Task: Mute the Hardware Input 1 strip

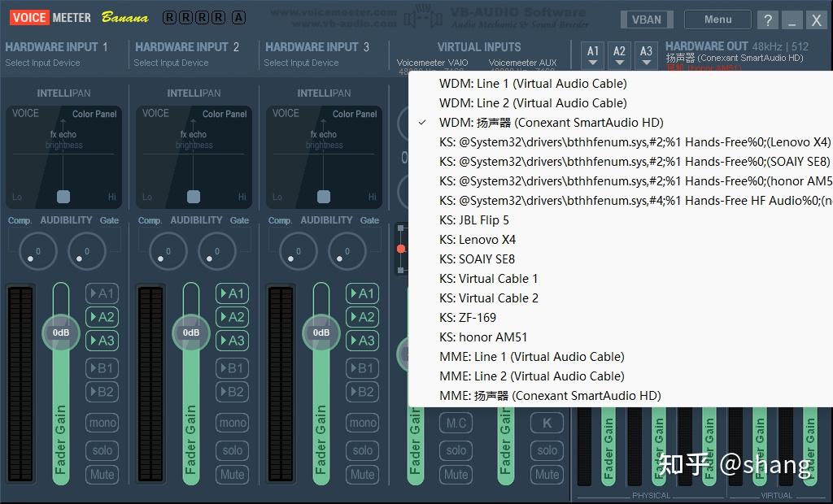Action: [102, 474]
